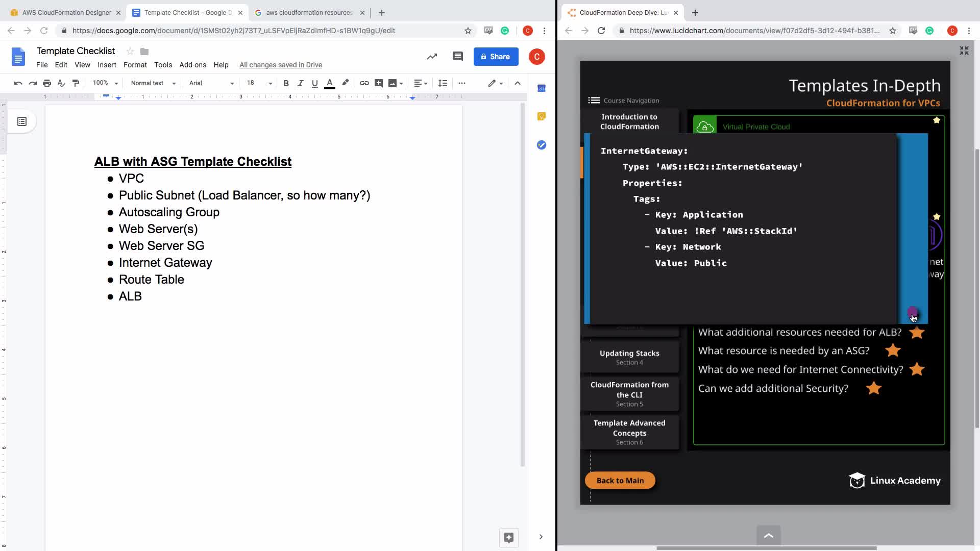980x551 pixels.
Task: Click the print icon in toolbar
Action: pyautogui.click(x=47, y=83)
